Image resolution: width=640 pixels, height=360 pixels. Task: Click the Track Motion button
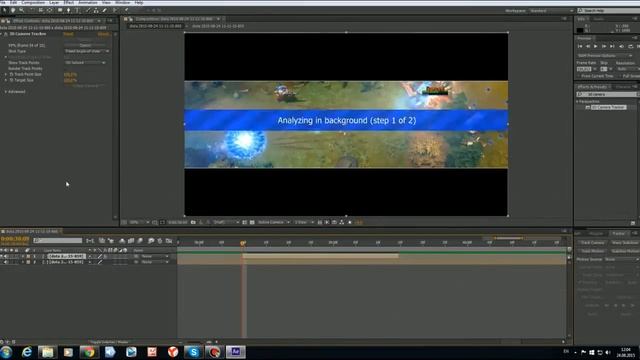tap(592, 251)
